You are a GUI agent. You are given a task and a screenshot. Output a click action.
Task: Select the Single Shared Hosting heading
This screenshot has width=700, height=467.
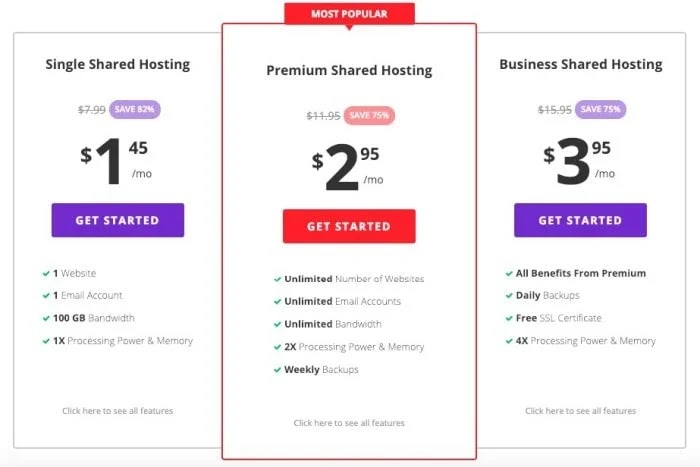point(117,65)
